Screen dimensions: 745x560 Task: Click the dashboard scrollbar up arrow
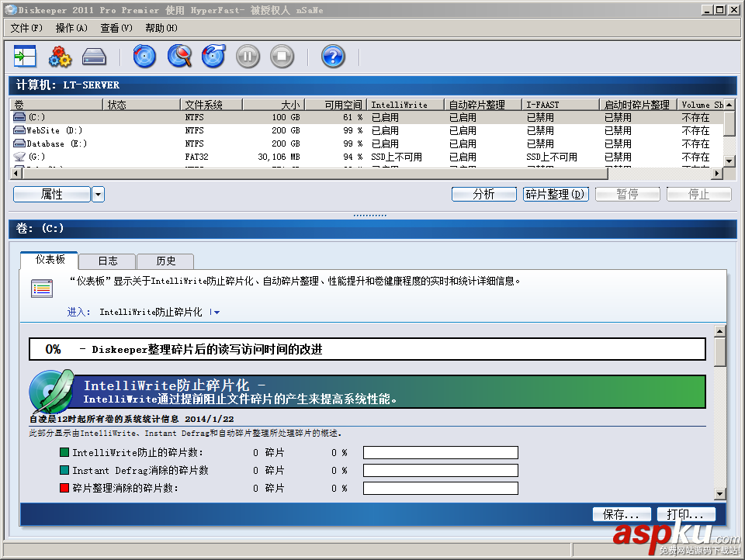pos(720,331)
